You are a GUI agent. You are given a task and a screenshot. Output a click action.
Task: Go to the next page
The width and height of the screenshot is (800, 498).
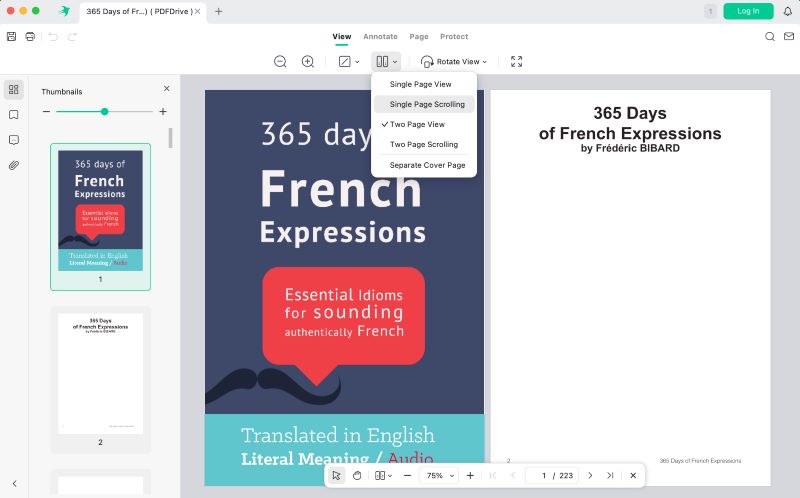point(590,476)
